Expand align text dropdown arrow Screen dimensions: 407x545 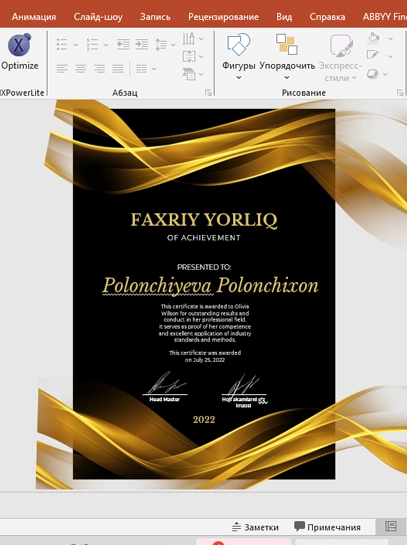(201, 56)
